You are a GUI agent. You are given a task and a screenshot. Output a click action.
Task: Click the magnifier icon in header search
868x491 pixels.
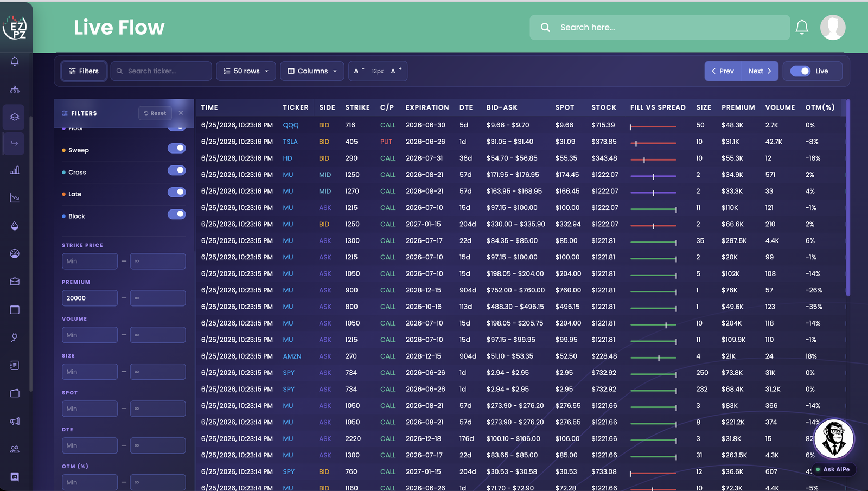tap(545, 27)
